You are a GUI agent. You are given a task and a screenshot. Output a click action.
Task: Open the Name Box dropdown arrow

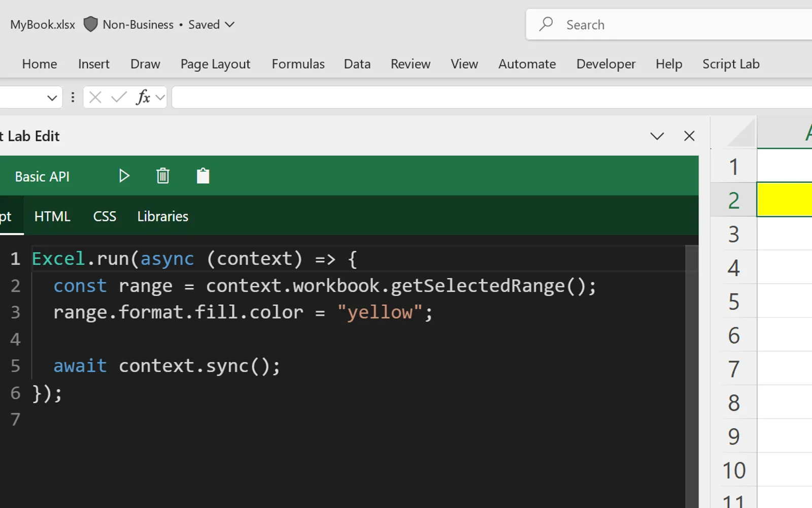pos(52,98)
